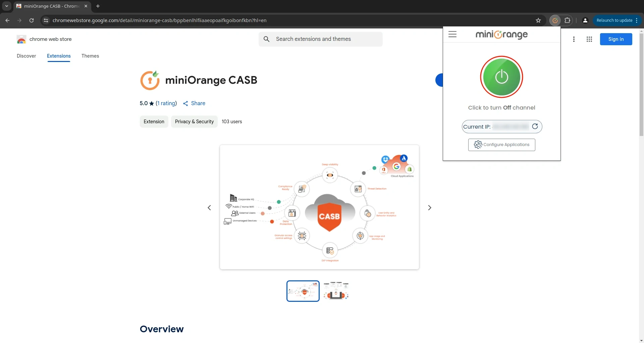Viewport: 644px width, 343px height.
Task: Show previous screenshot with left chevron
Action: pos(209,208)
